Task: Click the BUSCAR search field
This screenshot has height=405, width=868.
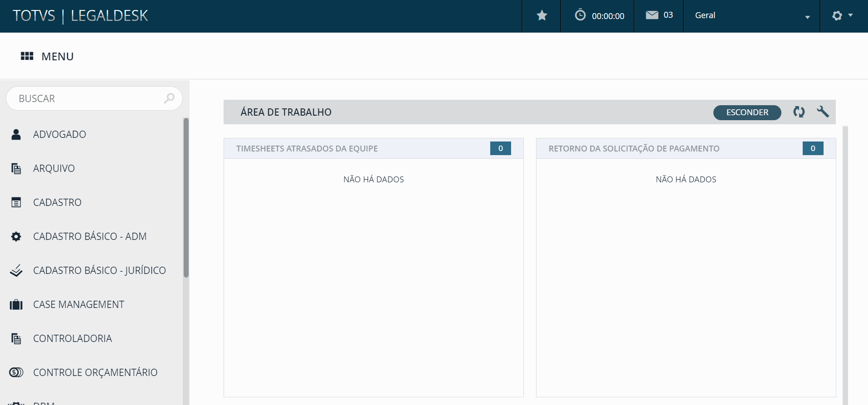Action: (x=94, y=98)
